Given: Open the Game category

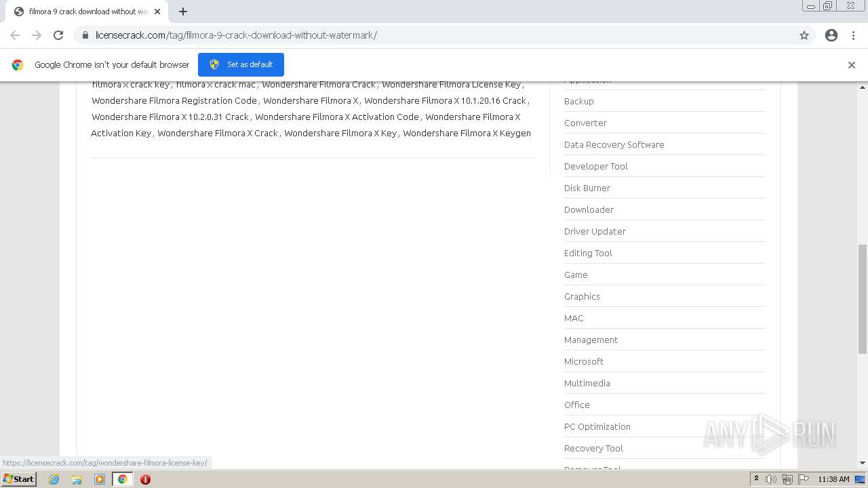Looking at the screenshot, I should [576, 274].
